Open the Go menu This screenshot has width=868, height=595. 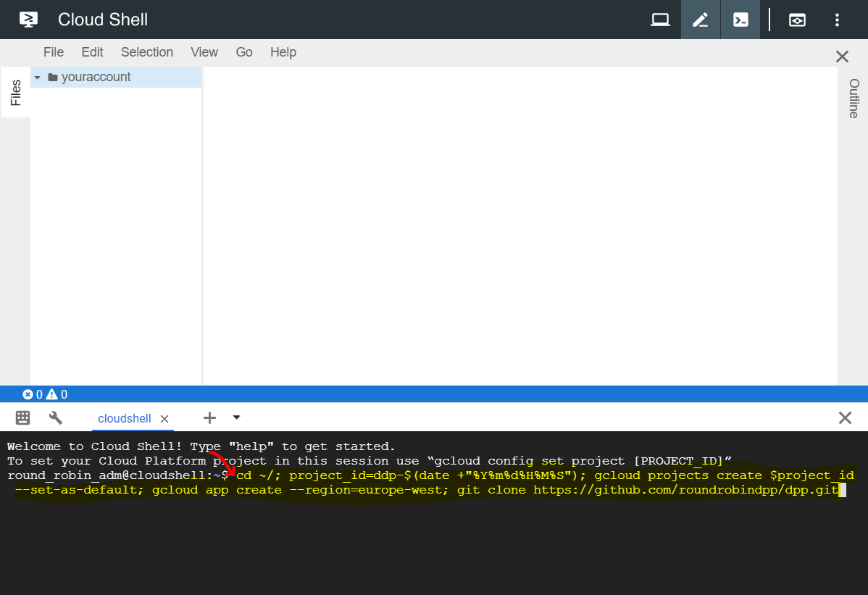click(244, 52)
